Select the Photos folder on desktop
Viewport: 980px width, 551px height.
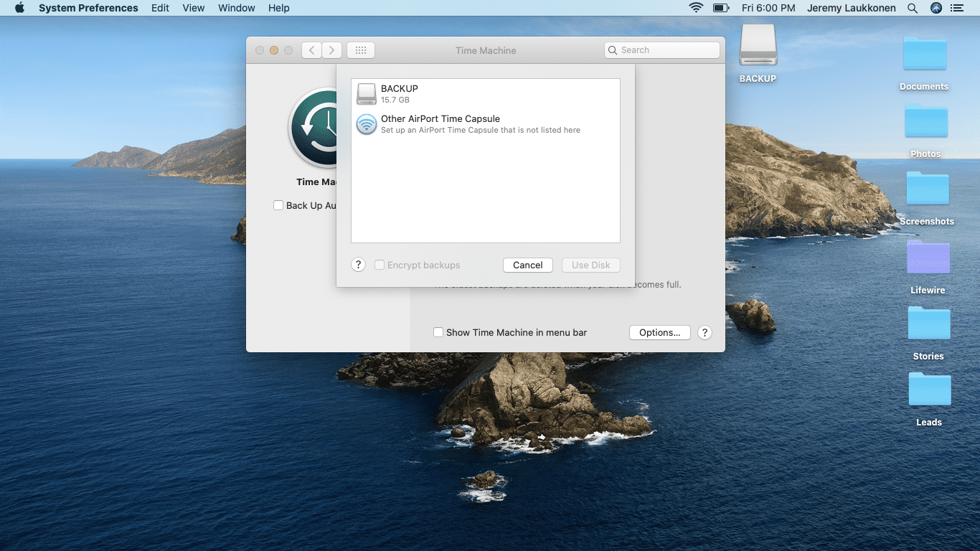(925, 121)
